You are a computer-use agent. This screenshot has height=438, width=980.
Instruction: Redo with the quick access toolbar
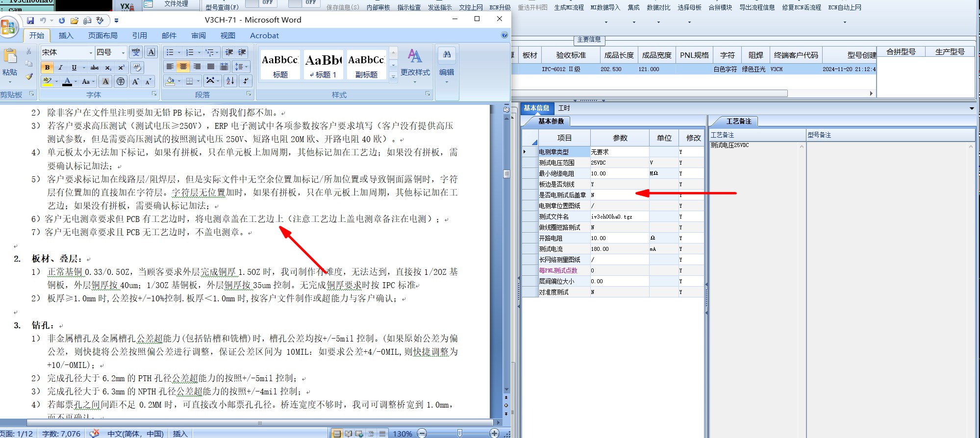point(62,21)
